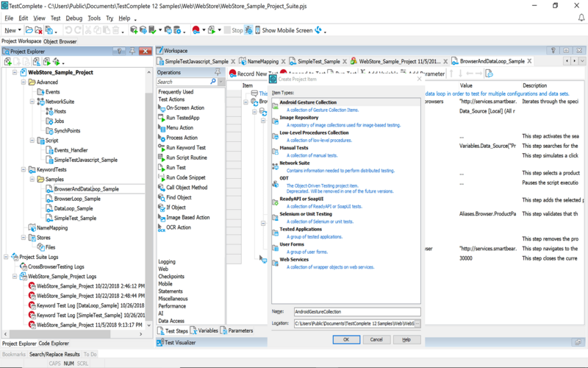
Task: Collapse the WebStore_Sample_Project tree node
Action: pos(15,72)
